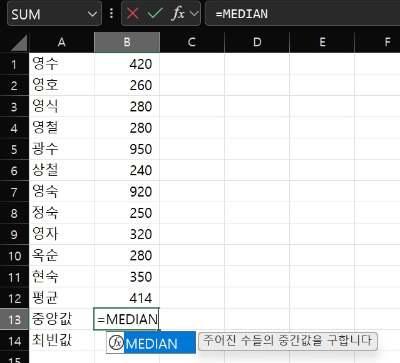The height and width of the screenshot is (363, 400).
Task: Select column E header
Action: (322, 42)
